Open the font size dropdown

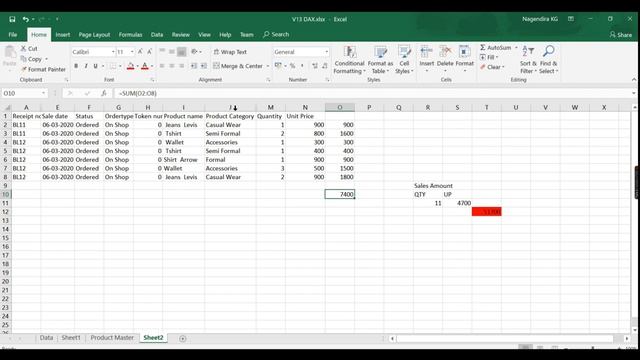coord(132,52)
